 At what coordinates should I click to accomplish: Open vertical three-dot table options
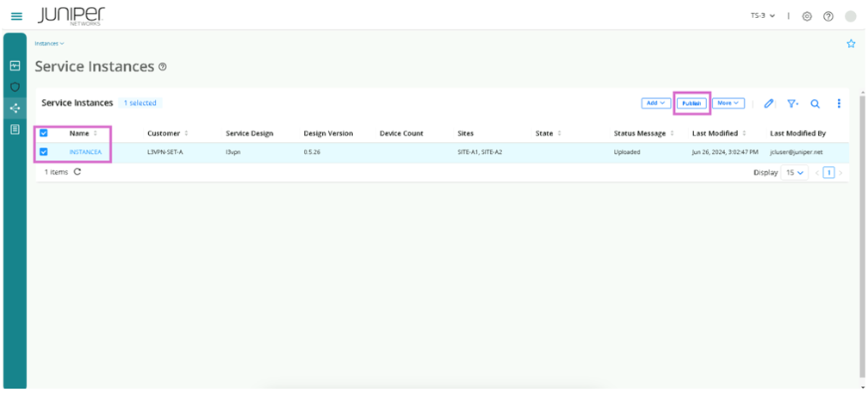840,103
